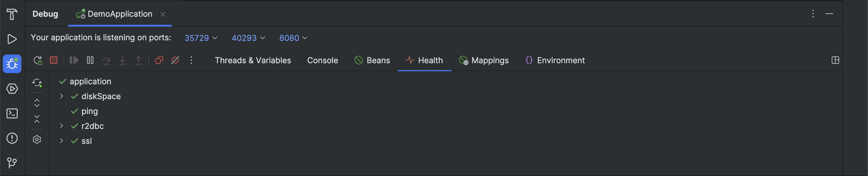Select the ping health item

click(x=89, y=111)
